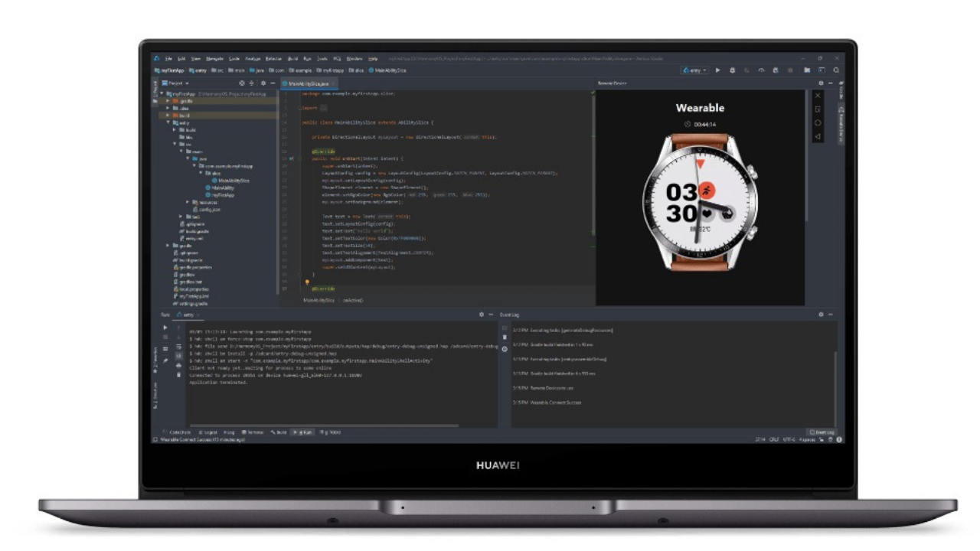Click the Run console horizontal scrollbar
Image resolution: width=980 pixels, height=551 pixels.
tap(325, 425)
